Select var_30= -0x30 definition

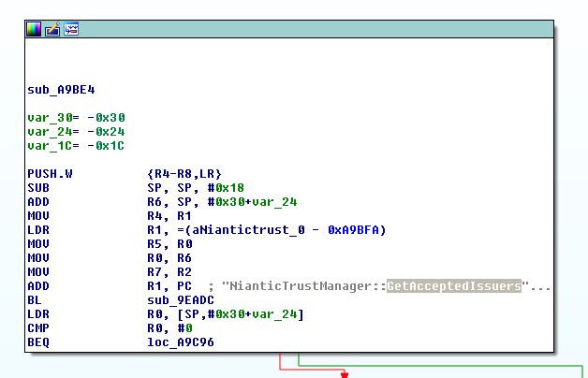click(76, 118)
